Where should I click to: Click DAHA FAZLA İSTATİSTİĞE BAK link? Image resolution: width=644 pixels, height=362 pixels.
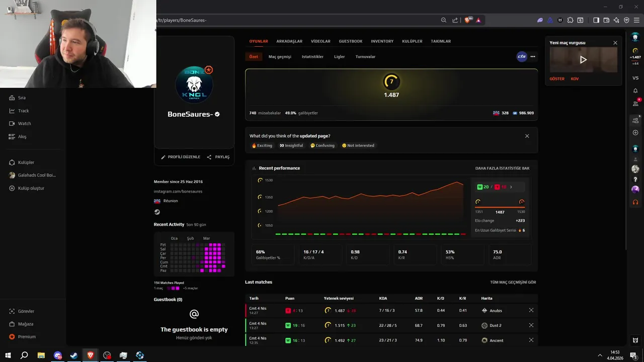point(502,168)
